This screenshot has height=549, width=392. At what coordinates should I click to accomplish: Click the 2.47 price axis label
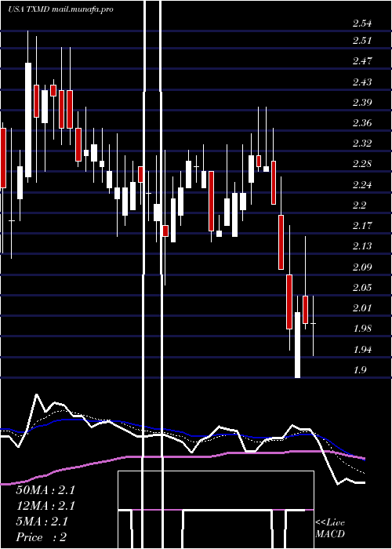[362, 61]
